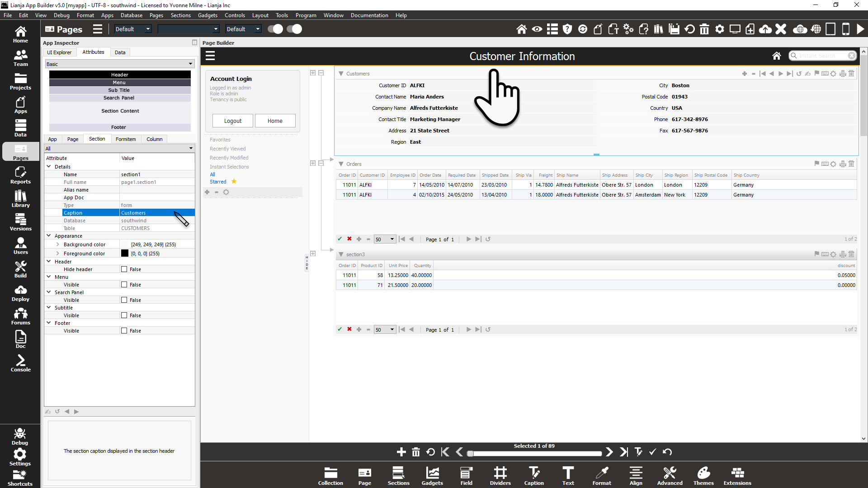Click the Logout button
The image size is (868, 488).
pos(232,121)
